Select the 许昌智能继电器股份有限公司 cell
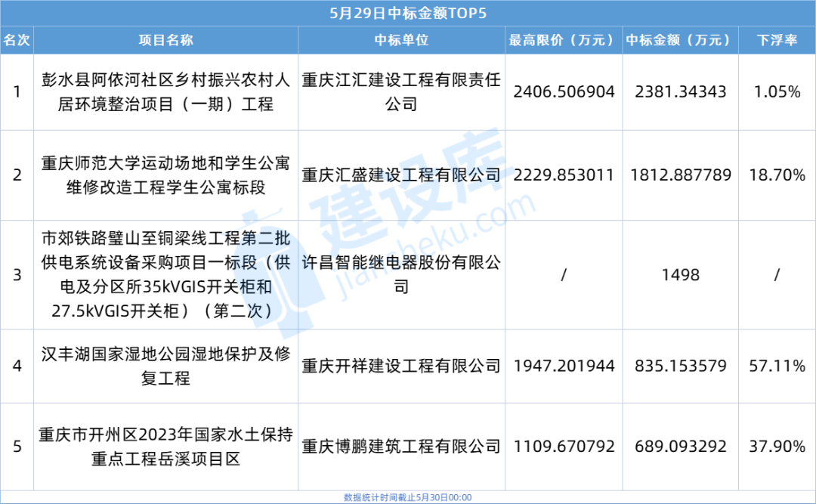816x504 pixels. [400, 274]
